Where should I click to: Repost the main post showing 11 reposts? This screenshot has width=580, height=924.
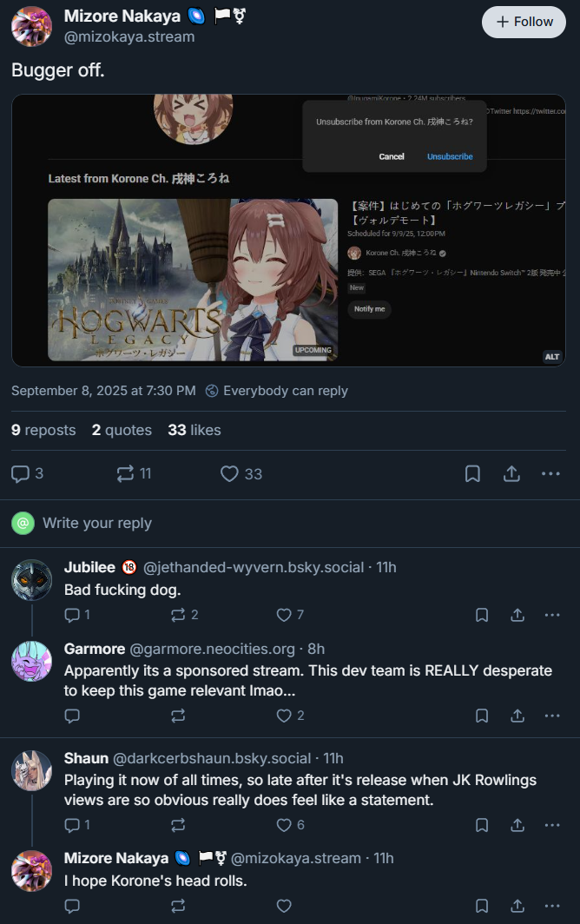point(135,474)
